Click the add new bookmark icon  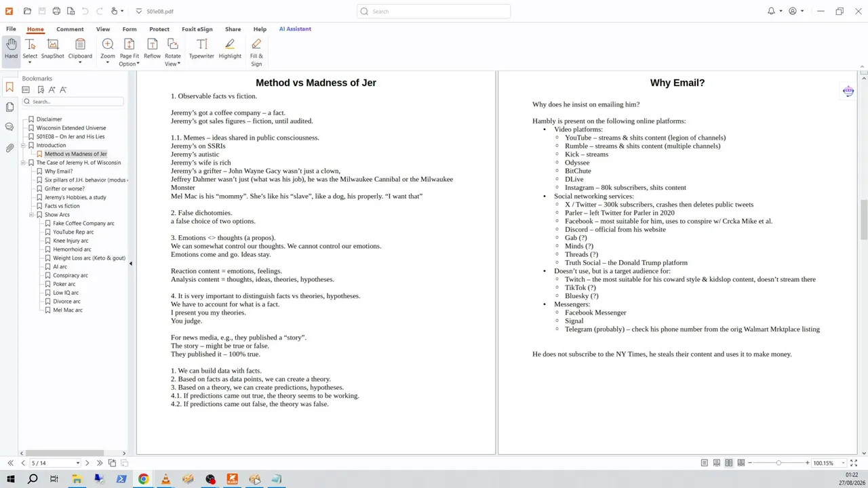[41, 89]
